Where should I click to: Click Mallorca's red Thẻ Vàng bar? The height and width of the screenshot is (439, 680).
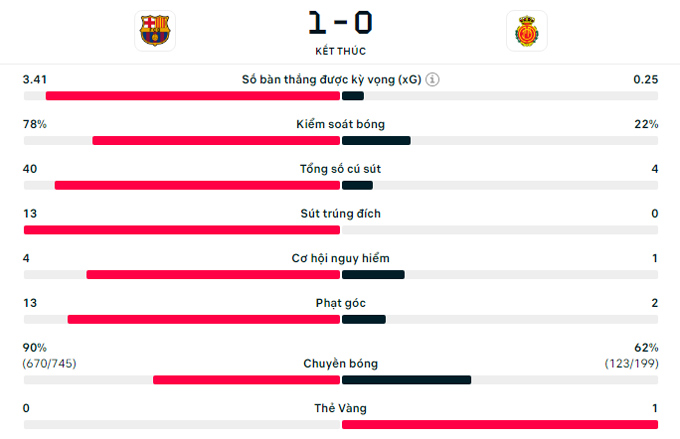click(500, 425)
